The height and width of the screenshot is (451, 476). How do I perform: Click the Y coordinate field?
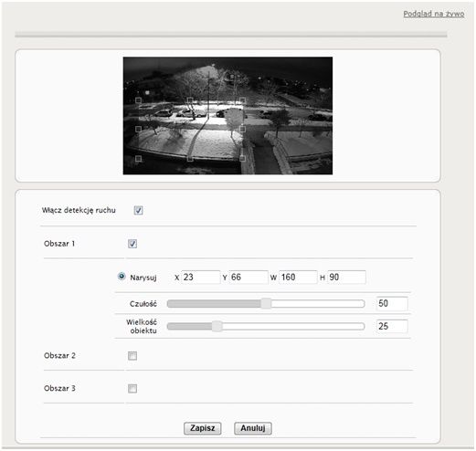(x=249, y=277)
